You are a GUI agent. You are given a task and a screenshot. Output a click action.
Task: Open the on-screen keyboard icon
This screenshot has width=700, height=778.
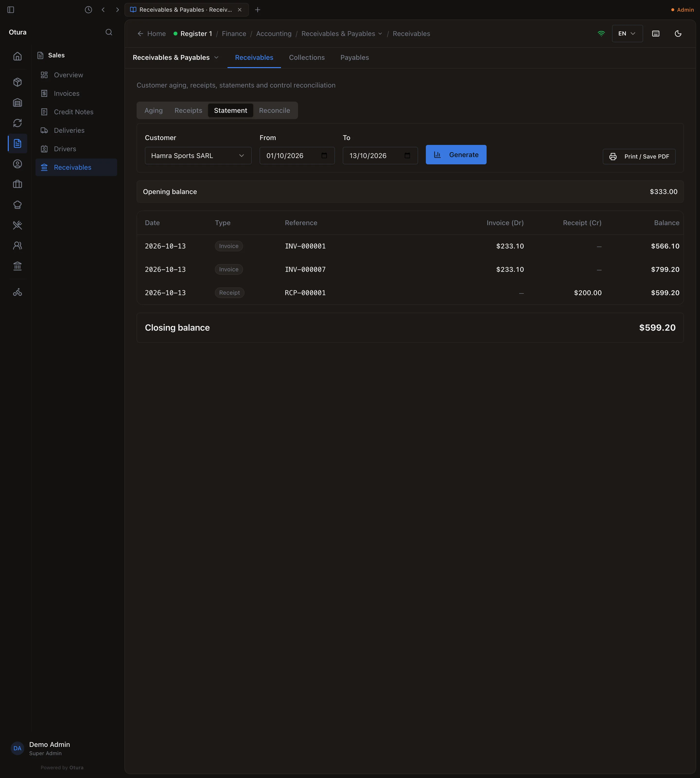click(x=656, y=34)
